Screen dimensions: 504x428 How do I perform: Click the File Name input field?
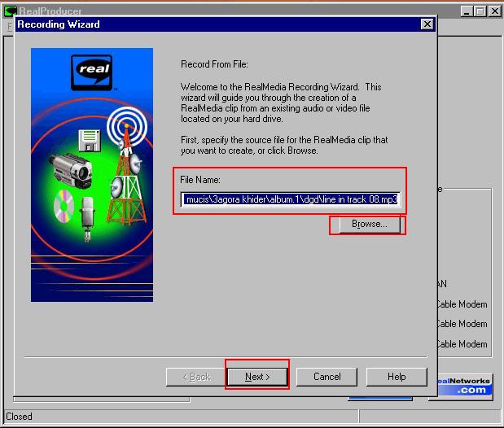(291, 199)
